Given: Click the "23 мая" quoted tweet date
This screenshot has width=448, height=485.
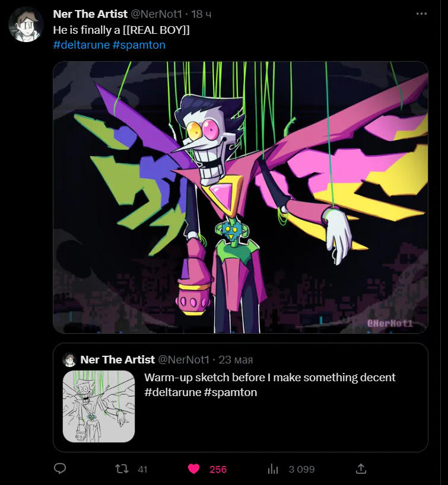Looking at the screenshot, I should [237, 359].
